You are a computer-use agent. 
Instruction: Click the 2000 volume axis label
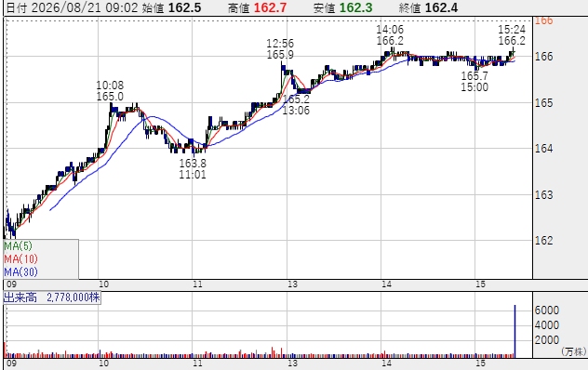(x=547, y=340)
